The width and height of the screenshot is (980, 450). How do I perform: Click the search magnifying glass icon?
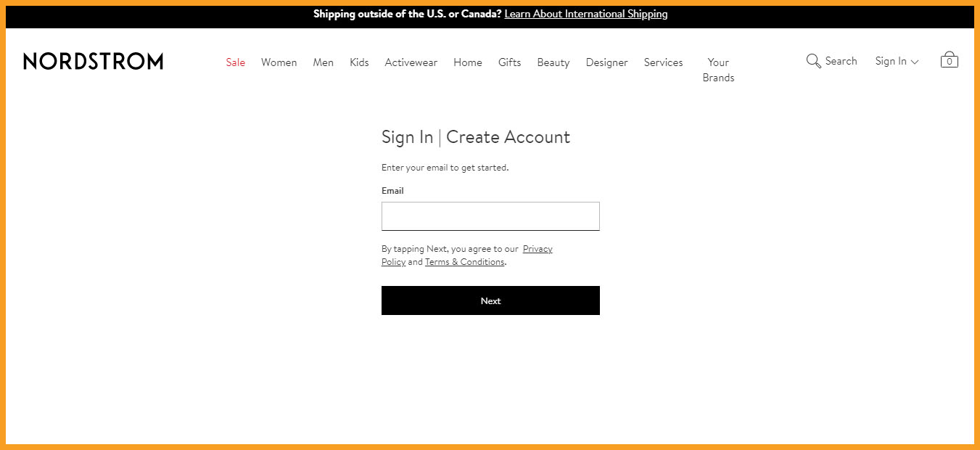click(813, 61)
